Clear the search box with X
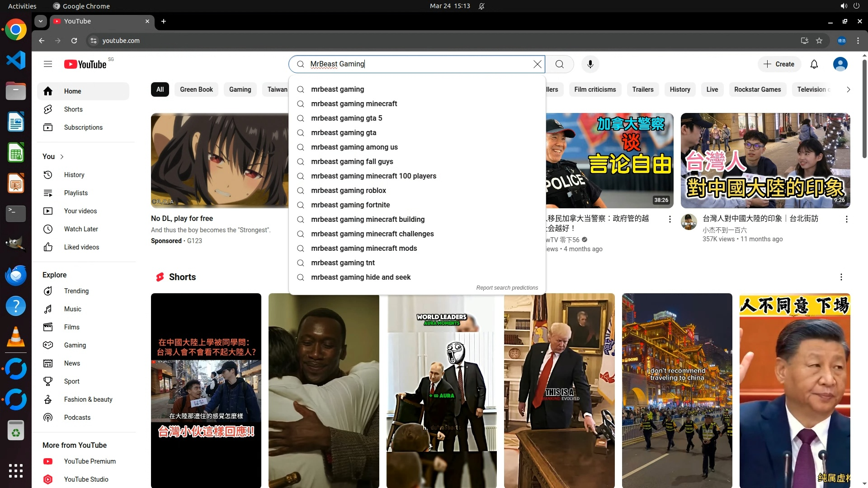Image resolution: width=868 pixels, height=488 pixels. 537,64
